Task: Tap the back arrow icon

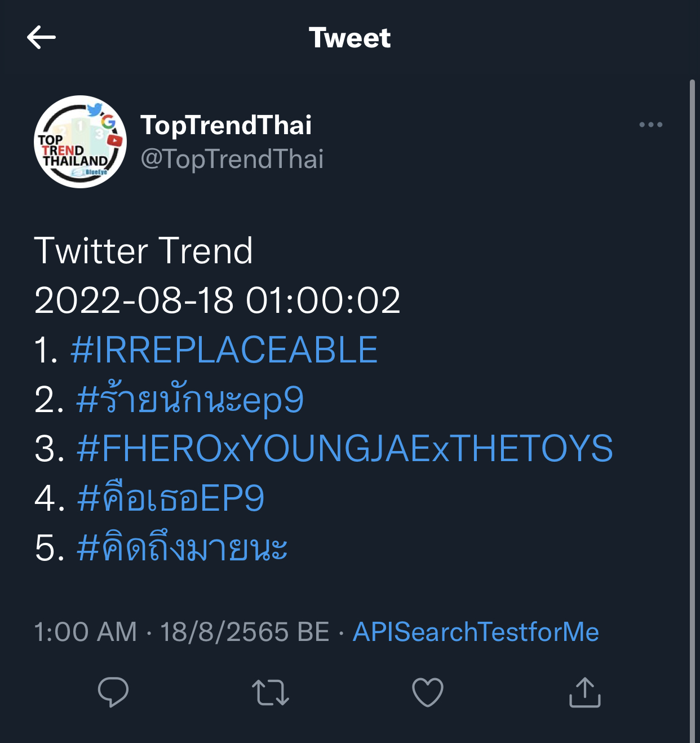Action: pyautogui.click(x=41, y=38)
